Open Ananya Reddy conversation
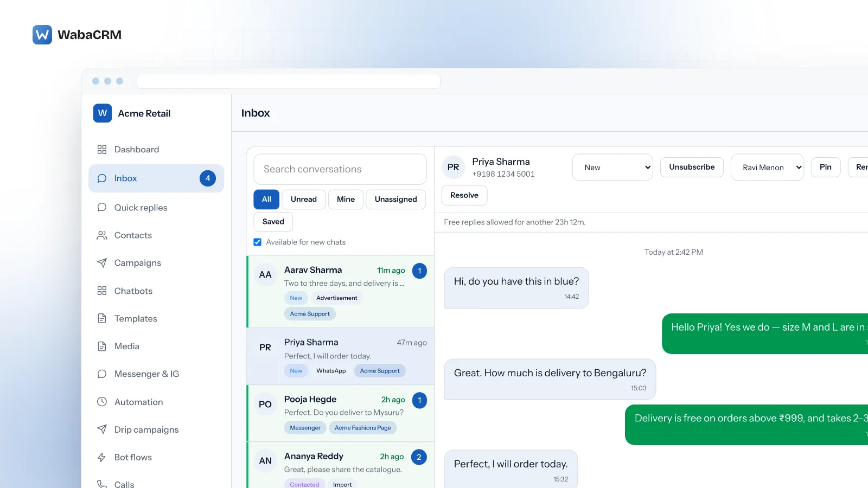Screen dimensions: 868x488 [x=341, y=465]
